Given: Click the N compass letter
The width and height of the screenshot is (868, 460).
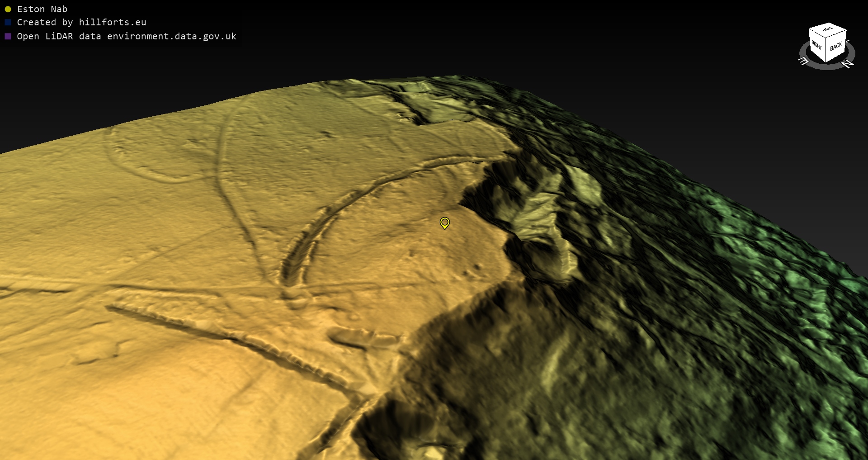Looking at the screenshot, I should coord(848,64).
